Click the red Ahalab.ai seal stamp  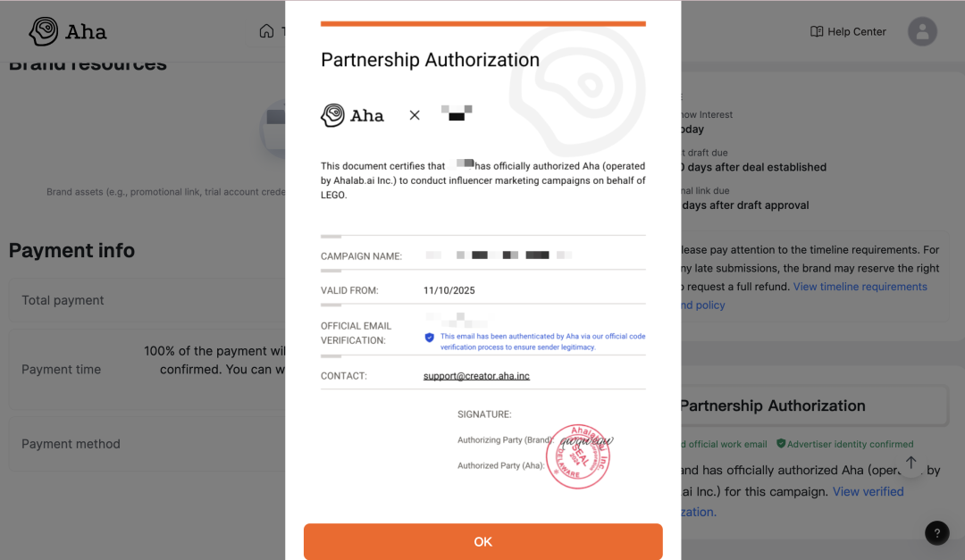click(x=578, y=456)
